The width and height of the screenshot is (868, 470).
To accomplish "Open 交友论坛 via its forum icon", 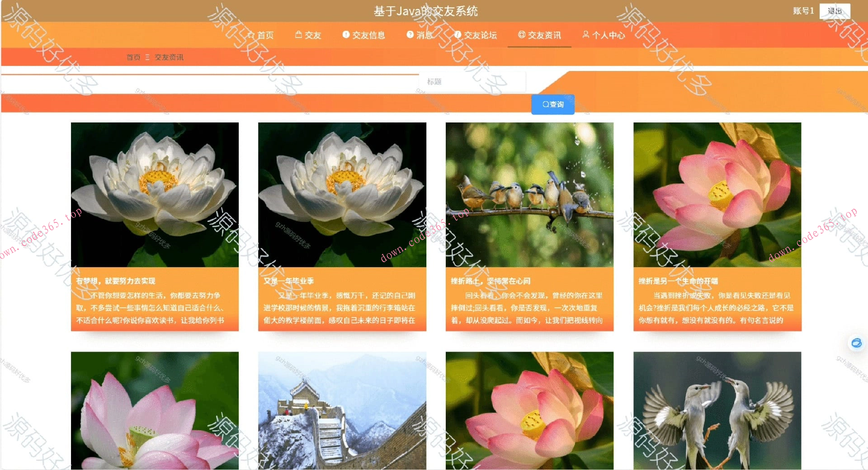I will pos(458,35).
